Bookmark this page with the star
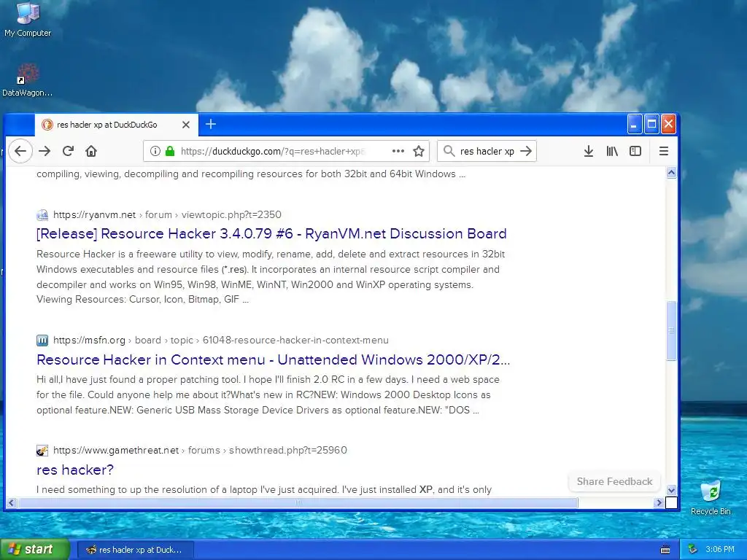Image resolution: width=747 pixels, height=560 pixels. coord(419,151)
